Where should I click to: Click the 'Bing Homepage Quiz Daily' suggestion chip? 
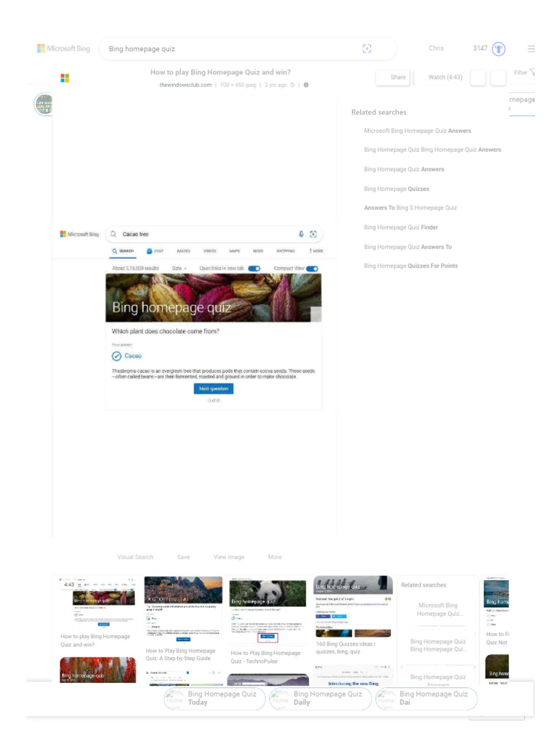pos(320,698)
